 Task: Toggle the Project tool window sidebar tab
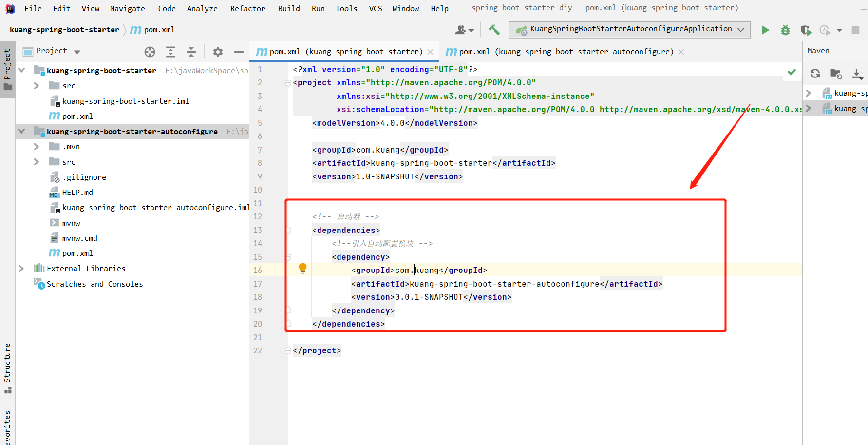tap(7, 68)
